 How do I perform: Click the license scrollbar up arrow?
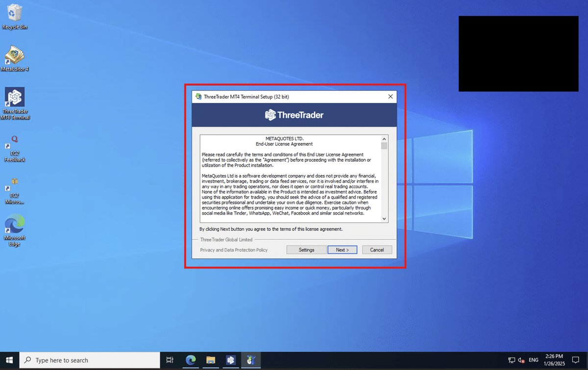pyautogui.click(x=384, y=139)
